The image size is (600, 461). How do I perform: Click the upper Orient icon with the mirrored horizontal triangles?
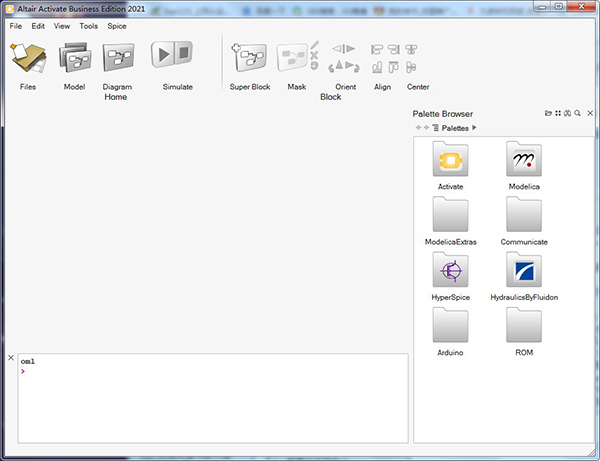(344, 49)
